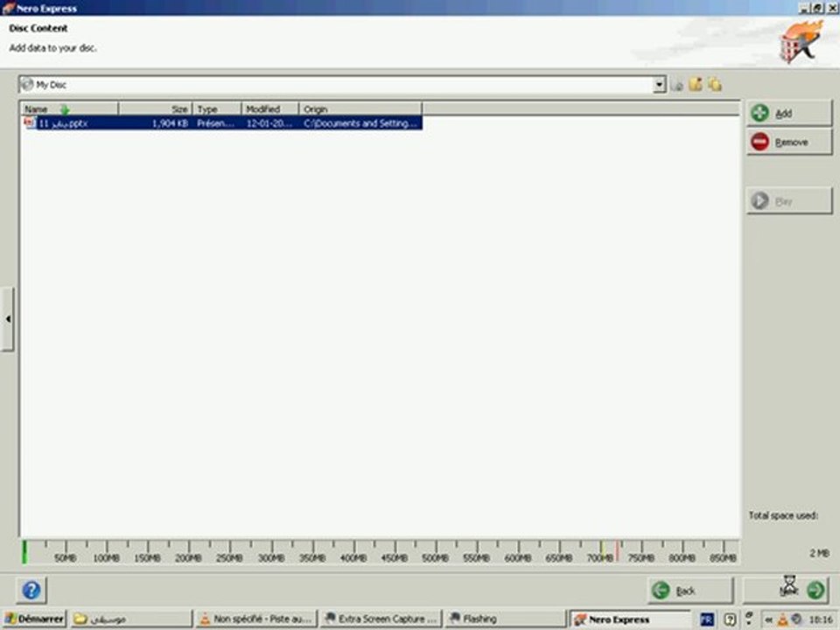Sort the list by Name column
The image size is (840, 630).
point(69,109)
